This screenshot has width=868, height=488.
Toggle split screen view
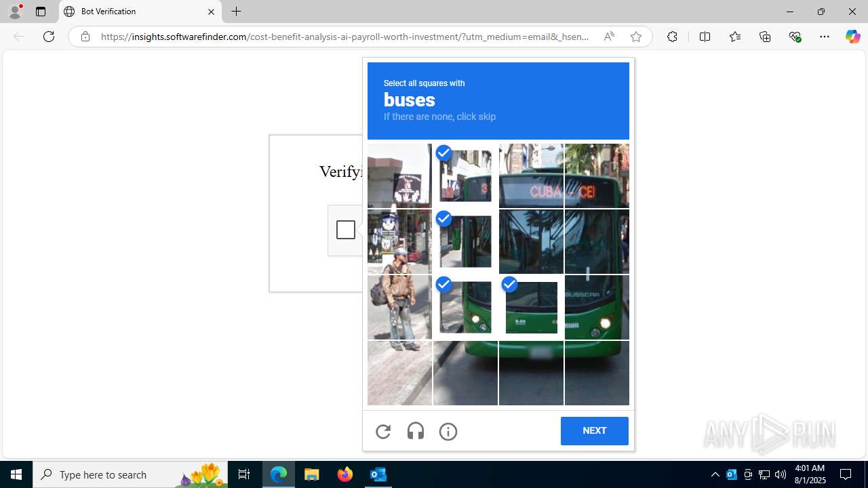(x=705, y=37)
